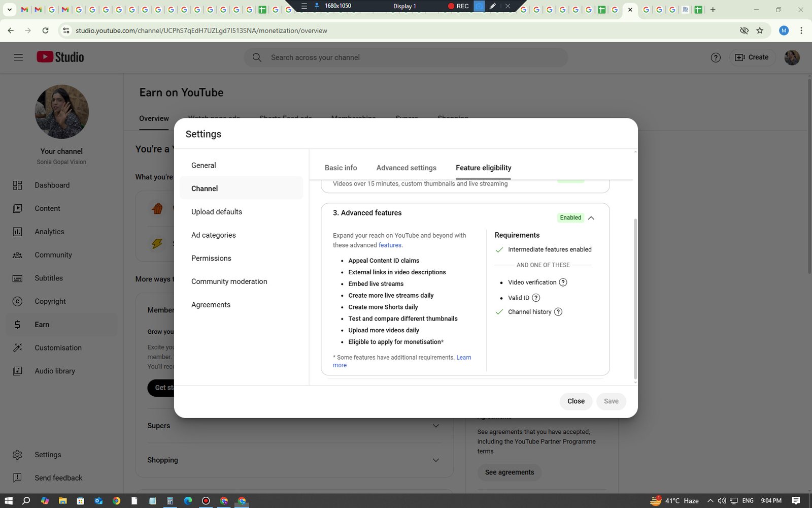
Task: Open the tab search dropdown in Chrome
Action: click(9, 10)
